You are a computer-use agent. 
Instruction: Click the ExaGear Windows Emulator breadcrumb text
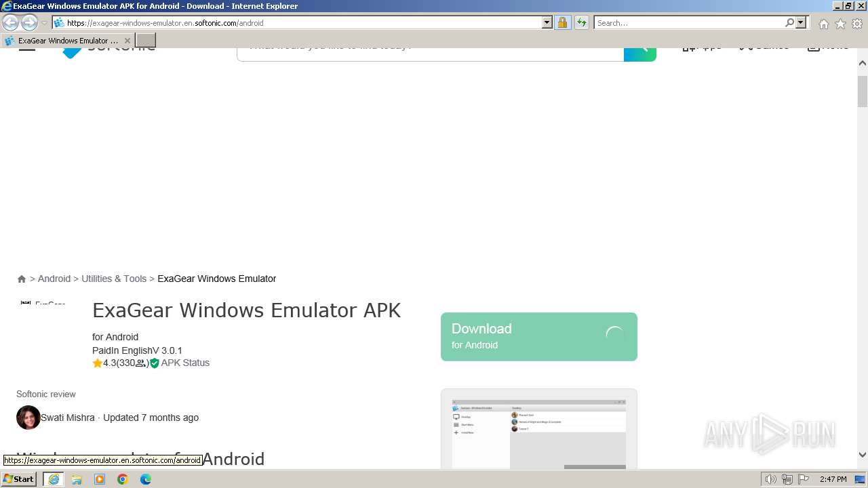point(217,279)
